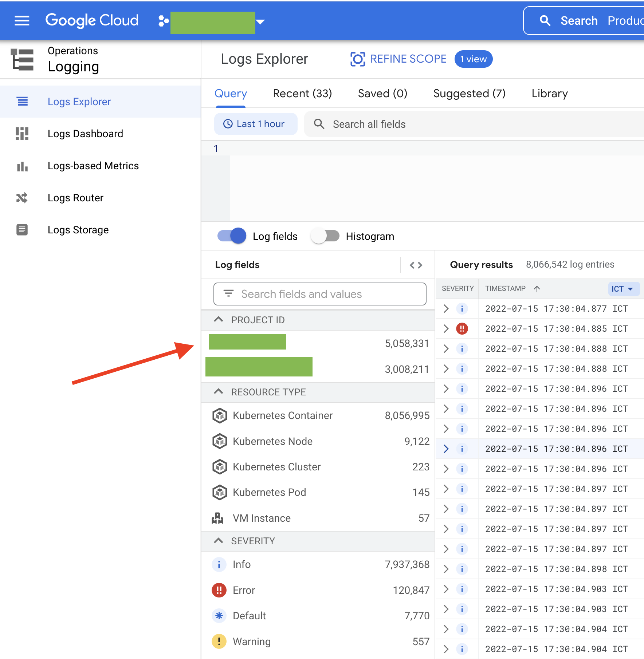Click the SEVERITY column header
This screenshot has height=659, width=644.
click(458, 289)
